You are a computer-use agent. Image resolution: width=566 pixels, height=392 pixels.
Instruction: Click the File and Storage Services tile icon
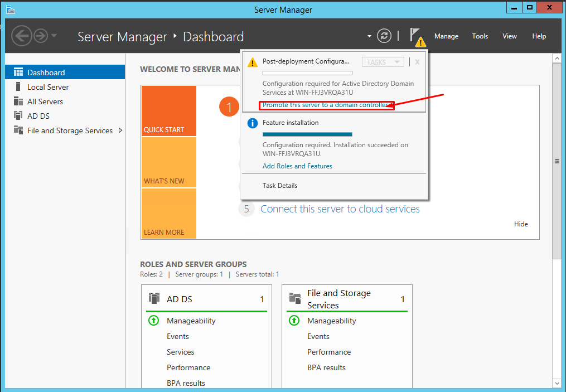coord(295,298)
